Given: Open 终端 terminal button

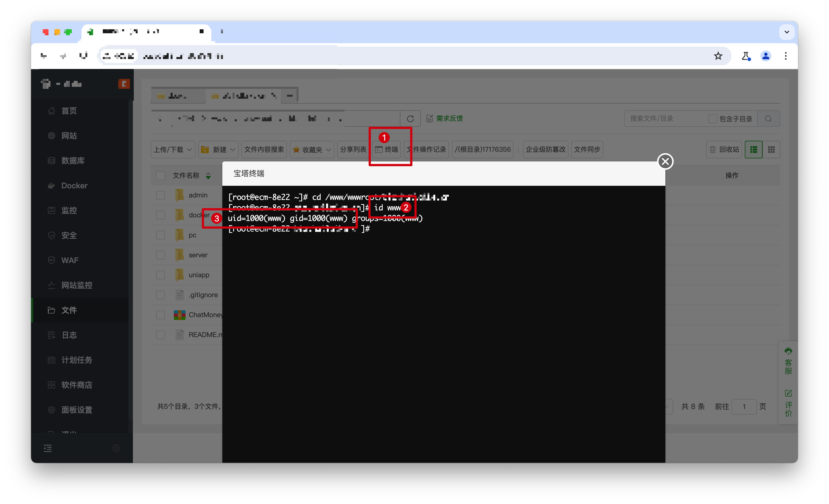Looking at the screenshot, I should 387,149.
